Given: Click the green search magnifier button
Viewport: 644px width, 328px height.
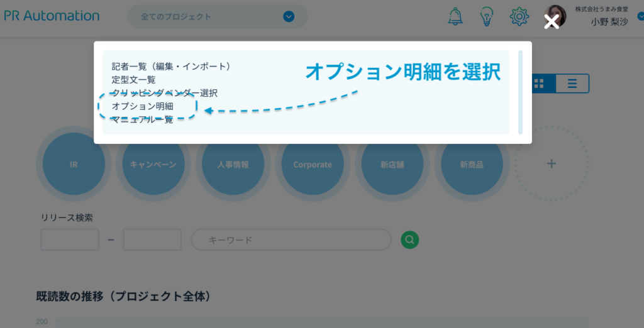Looking at the screenshot, I should click(410, 239).
